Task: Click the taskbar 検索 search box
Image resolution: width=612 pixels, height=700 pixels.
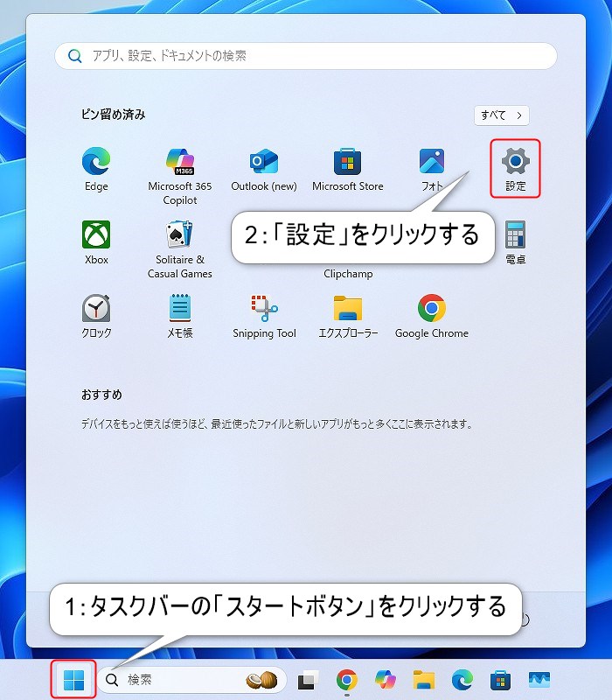Action: (191, 680)
